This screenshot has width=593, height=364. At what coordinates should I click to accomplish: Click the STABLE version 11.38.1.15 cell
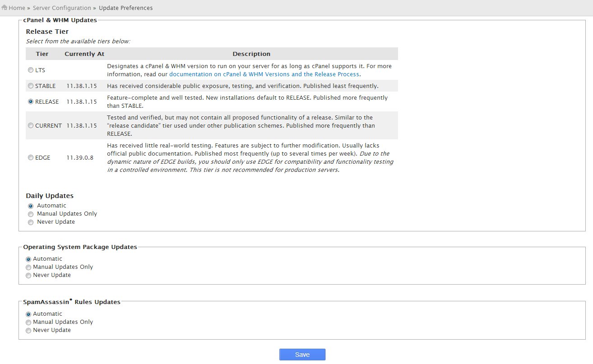click(82, 86)
